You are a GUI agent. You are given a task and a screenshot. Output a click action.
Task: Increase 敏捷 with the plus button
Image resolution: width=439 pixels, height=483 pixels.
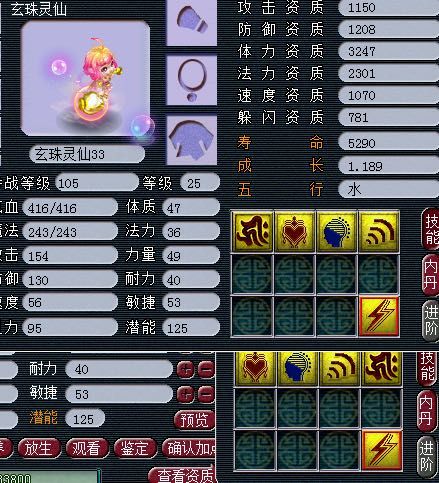pos(185,394)
